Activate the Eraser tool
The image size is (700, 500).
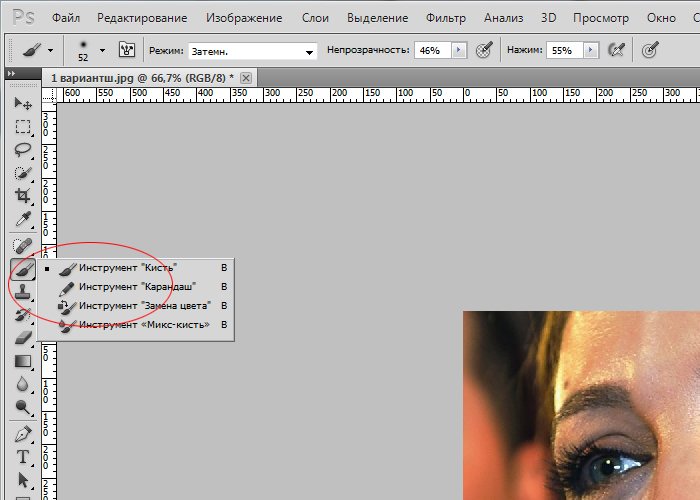click(22, 337)
